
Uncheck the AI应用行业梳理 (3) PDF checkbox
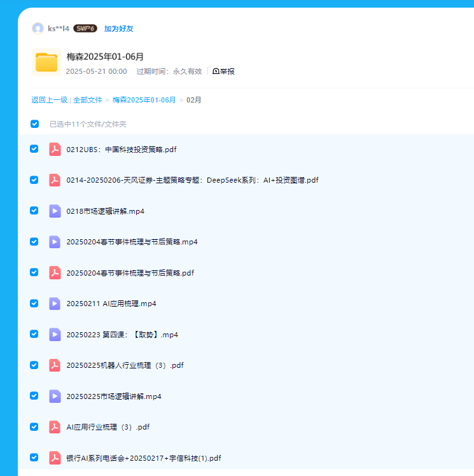[x=34, y=427]
